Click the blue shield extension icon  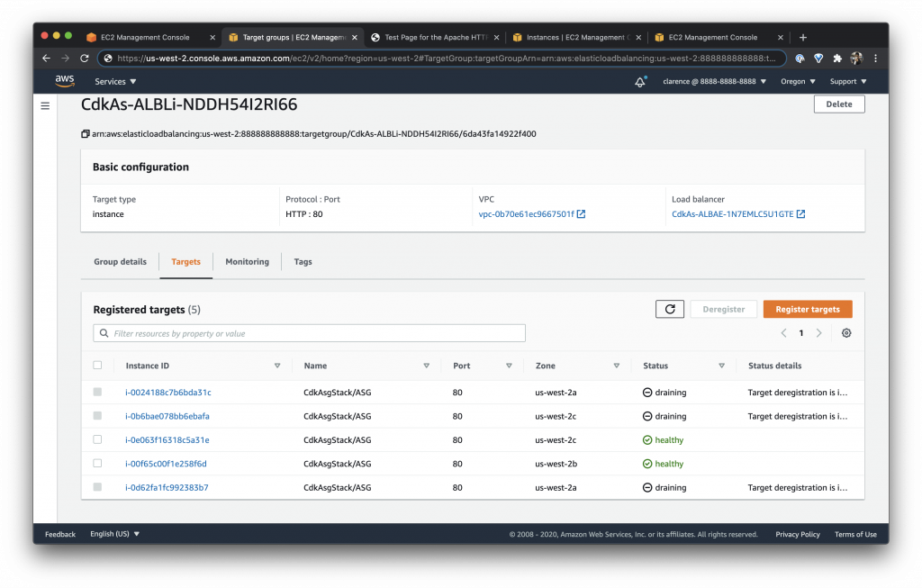coord(818,59)
